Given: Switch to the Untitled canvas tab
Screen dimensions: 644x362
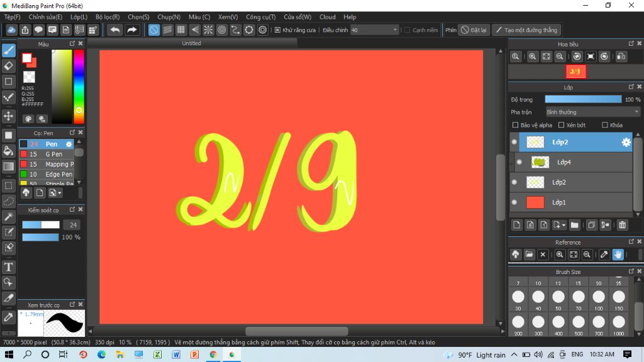Looking at the screenshot, I should pyautogui.click(x=191, y=43).
